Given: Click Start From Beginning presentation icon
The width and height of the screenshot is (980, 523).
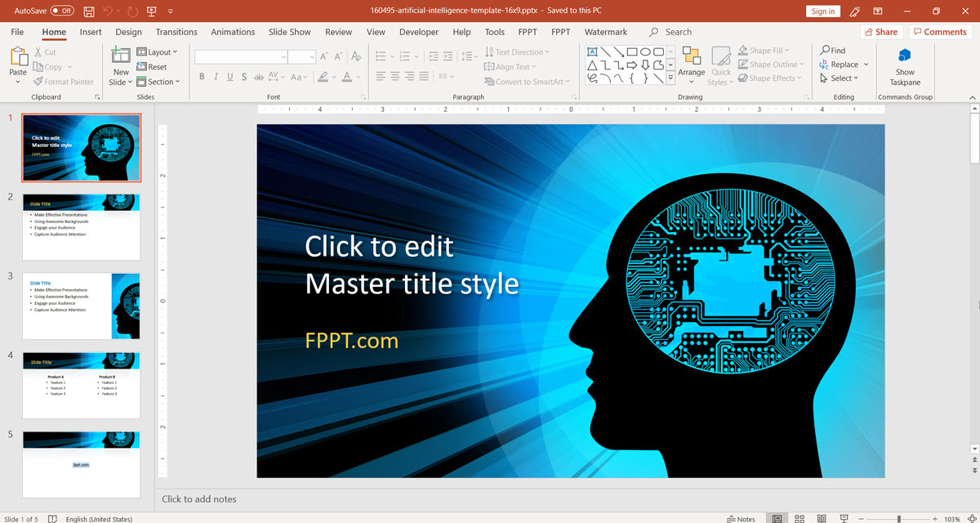Looking at the screenshot, I should click(152, 11).
